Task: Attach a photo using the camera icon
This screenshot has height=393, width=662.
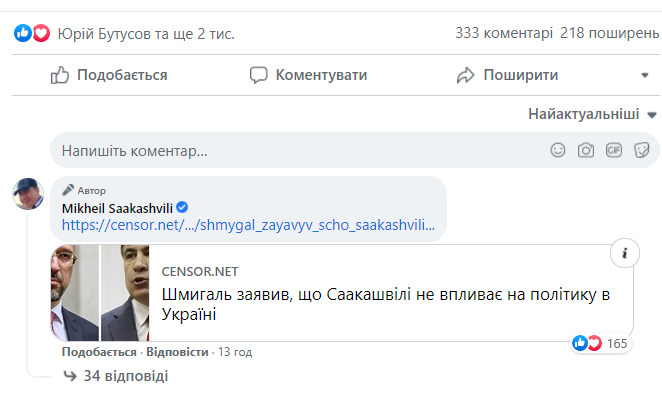Action: pyautogui.click(x=586, y=150)
